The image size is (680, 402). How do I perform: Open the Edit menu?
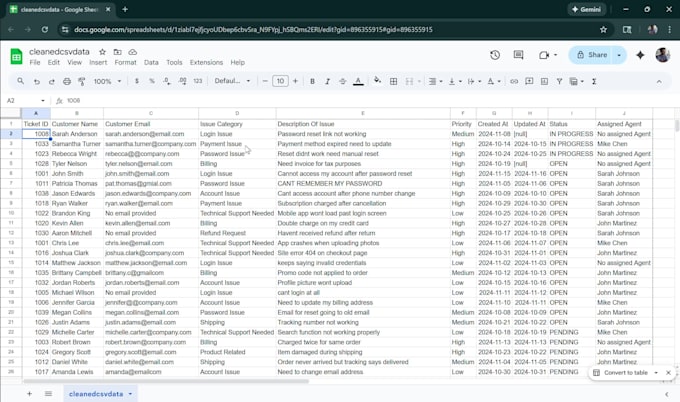(x=54, y=62)
